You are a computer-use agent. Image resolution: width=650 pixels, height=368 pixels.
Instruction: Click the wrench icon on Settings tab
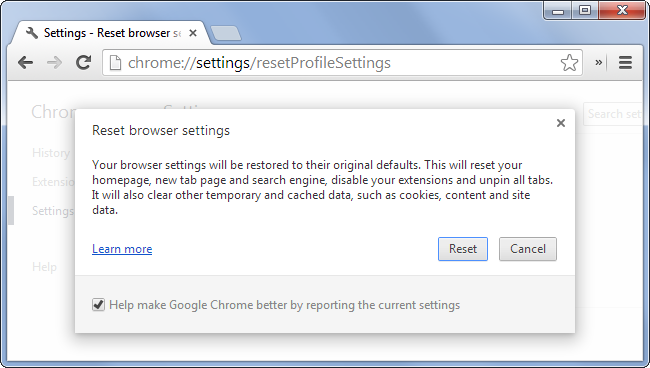[32, 33]
